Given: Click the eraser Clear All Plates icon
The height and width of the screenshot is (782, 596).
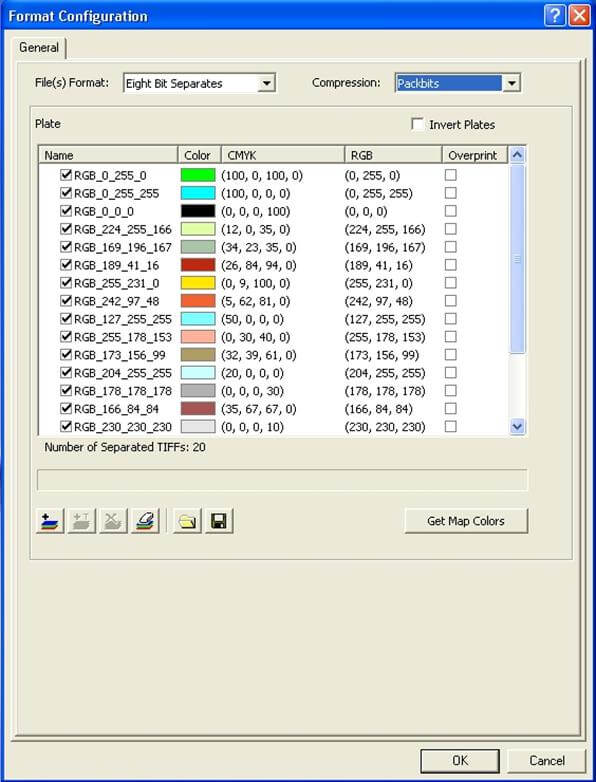Looking at the screenshot, I should pos(145,521).
